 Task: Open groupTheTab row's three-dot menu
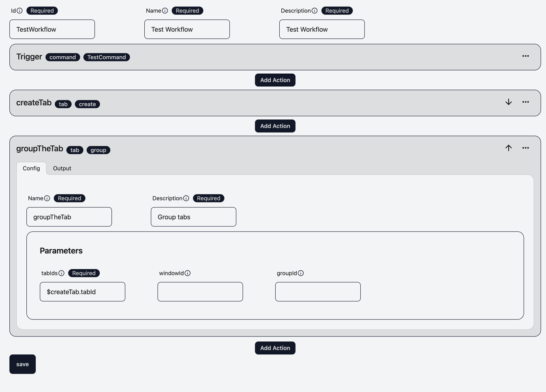pos(525,148)
